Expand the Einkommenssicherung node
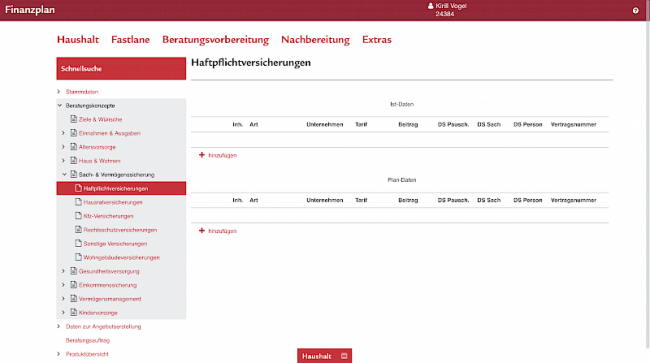Viewport: 650px width, 363px height. tap(63, 285)
